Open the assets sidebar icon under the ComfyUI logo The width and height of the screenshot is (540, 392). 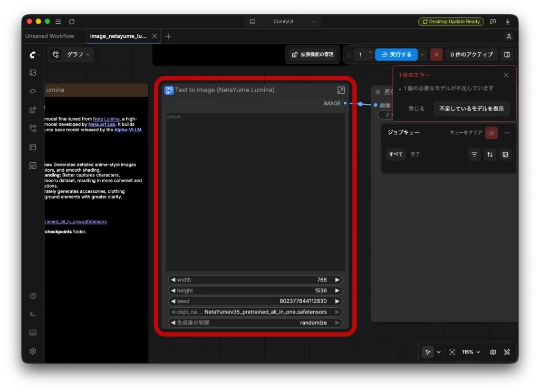(x=33, y=73)
